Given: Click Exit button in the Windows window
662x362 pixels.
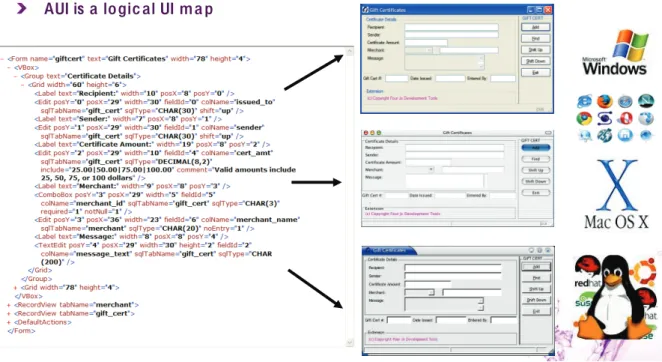Looking at the screenshot, I should tap(535, 73).
